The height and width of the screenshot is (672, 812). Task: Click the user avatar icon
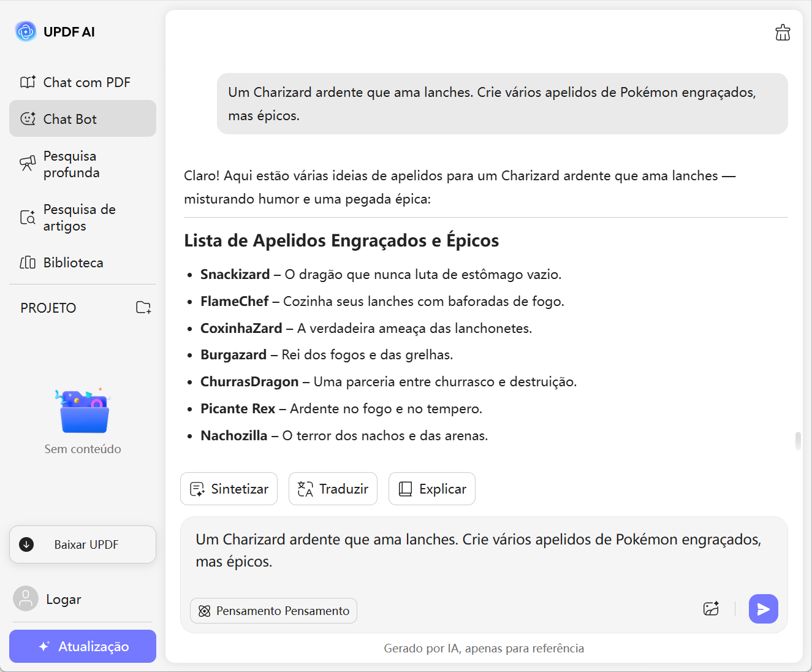tap(26, 599)
